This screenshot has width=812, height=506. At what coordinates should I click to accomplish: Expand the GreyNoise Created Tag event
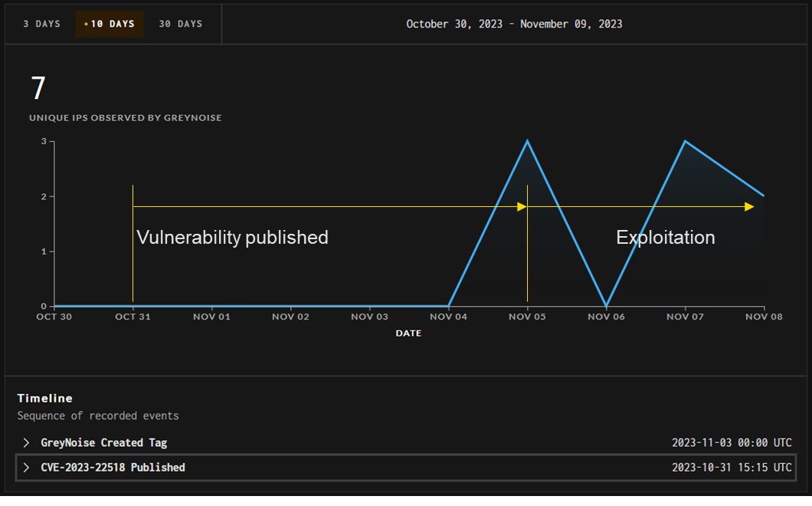coord(26,442)
